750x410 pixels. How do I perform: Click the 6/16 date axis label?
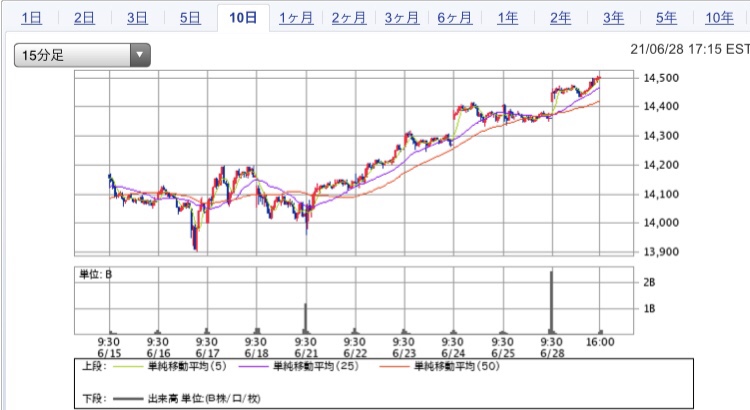(x=158, y=354)
